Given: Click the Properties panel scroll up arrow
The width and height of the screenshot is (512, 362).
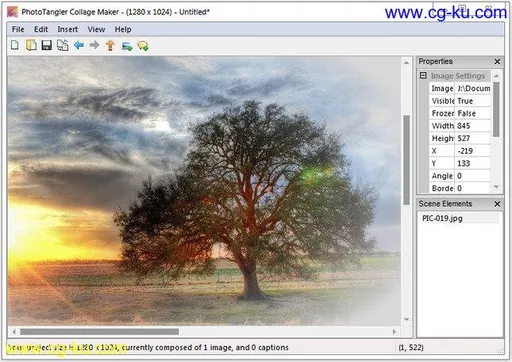Looking at the screenshot, I should tap(496, 76).
